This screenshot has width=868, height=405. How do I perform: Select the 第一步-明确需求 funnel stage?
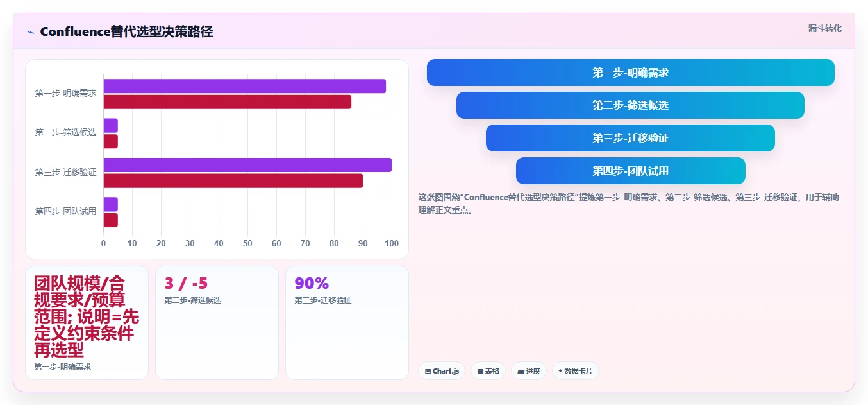coord(631,73)
